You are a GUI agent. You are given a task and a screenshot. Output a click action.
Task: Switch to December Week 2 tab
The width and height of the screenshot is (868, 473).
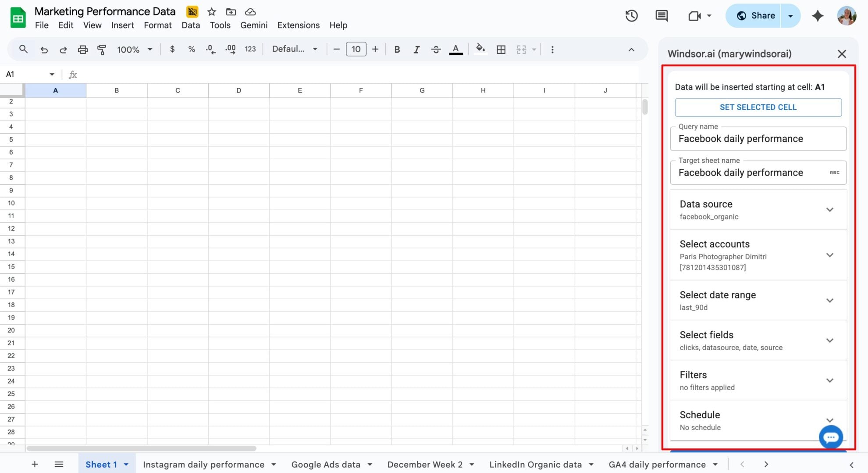tap(425, 464)
